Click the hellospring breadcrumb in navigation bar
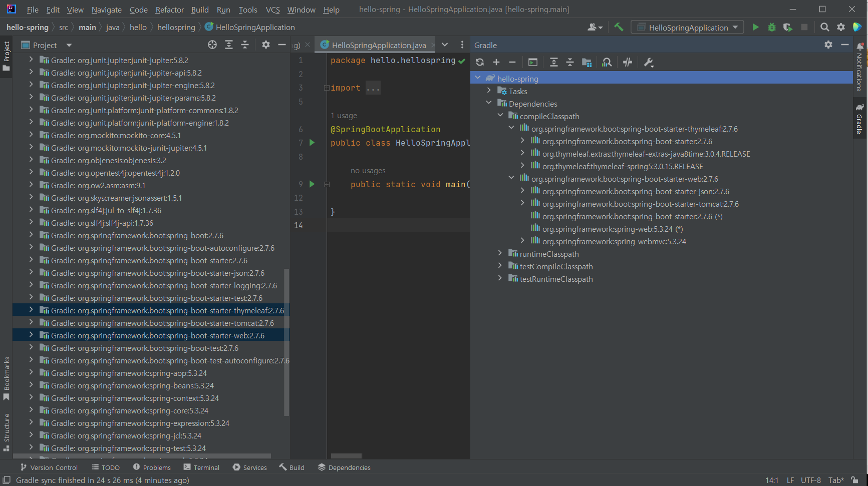The image size is (868, 486). 176,27
